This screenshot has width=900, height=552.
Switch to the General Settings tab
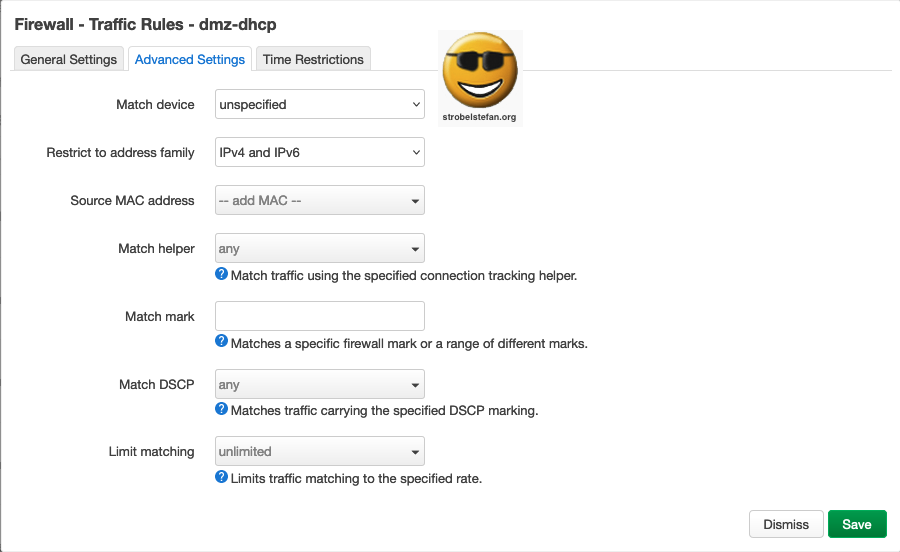click(69, 60)
